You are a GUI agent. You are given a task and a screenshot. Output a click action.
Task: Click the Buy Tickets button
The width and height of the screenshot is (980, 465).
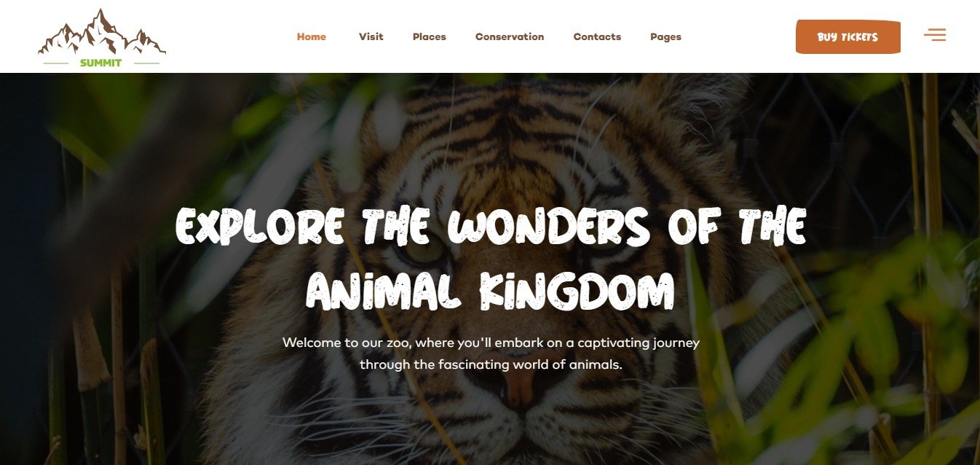848,37
